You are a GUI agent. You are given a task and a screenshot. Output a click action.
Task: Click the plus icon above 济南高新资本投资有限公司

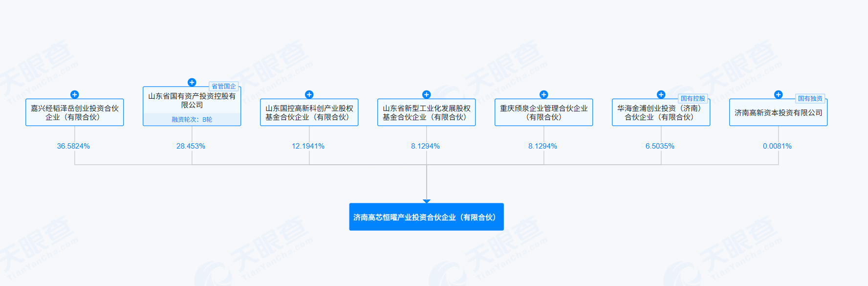(778, 94)
